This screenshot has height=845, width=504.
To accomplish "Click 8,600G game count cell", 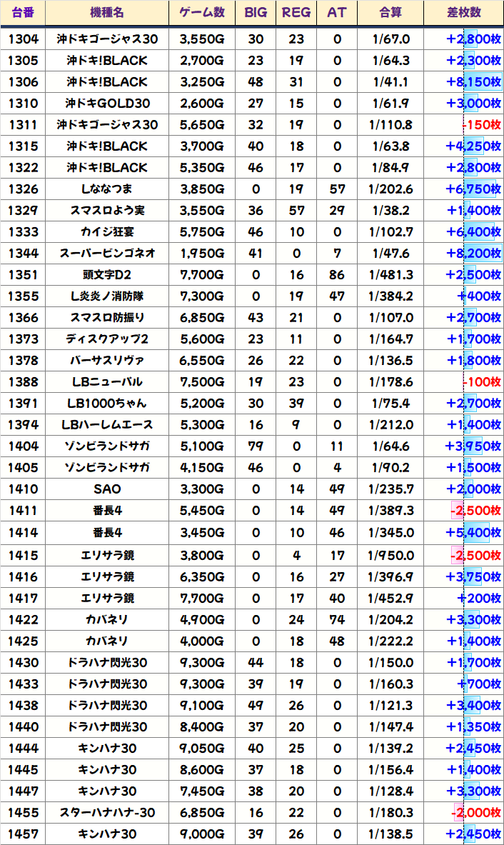I will click(x=202, y=769).
